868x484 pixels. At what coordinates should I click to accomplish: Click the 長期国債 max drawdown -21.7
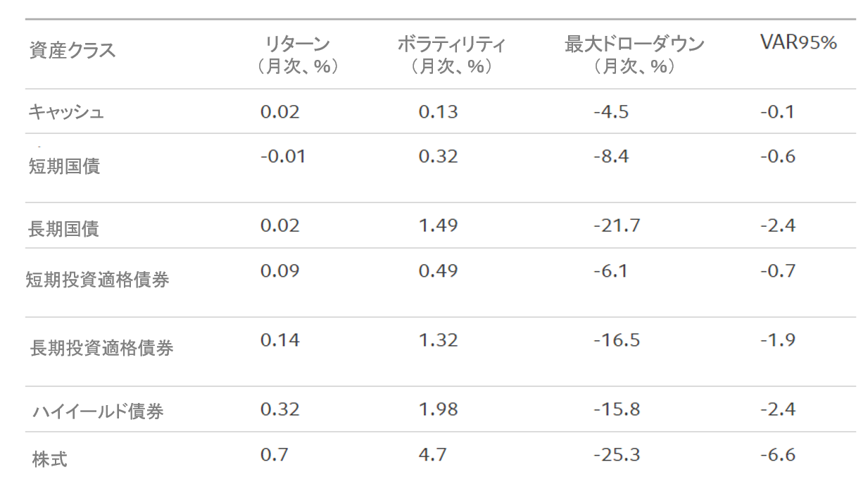coord(617,225)
